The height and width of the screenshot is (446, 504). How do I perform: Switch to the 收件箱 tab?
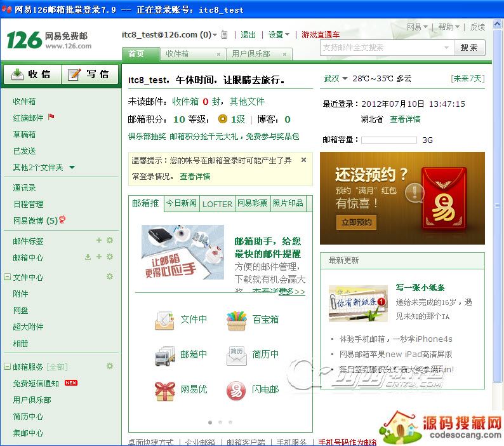click(x=193, y=54)
